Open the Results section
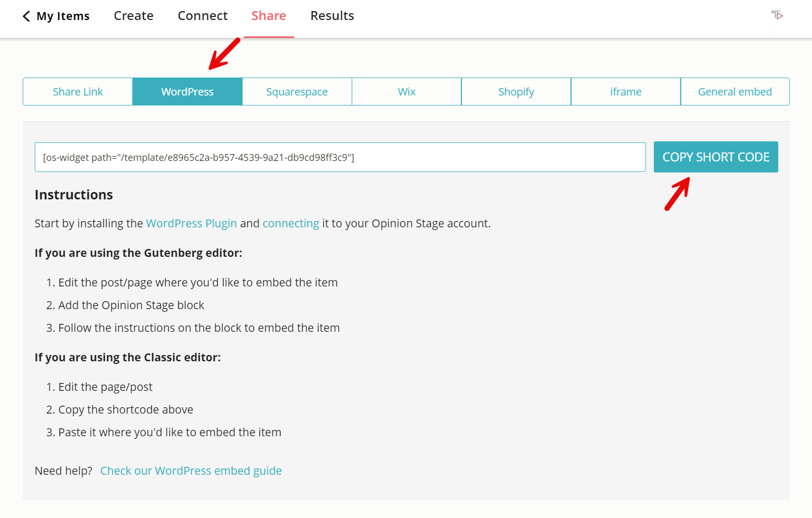The image size is (812, 518). tap(332, 16)
